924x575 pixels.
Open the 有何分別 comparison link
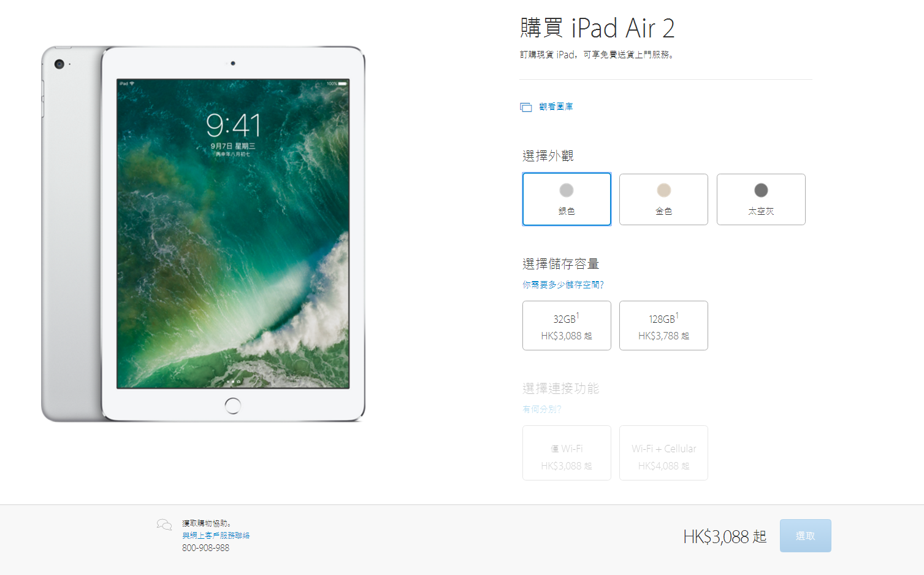(x=541, y=409)
